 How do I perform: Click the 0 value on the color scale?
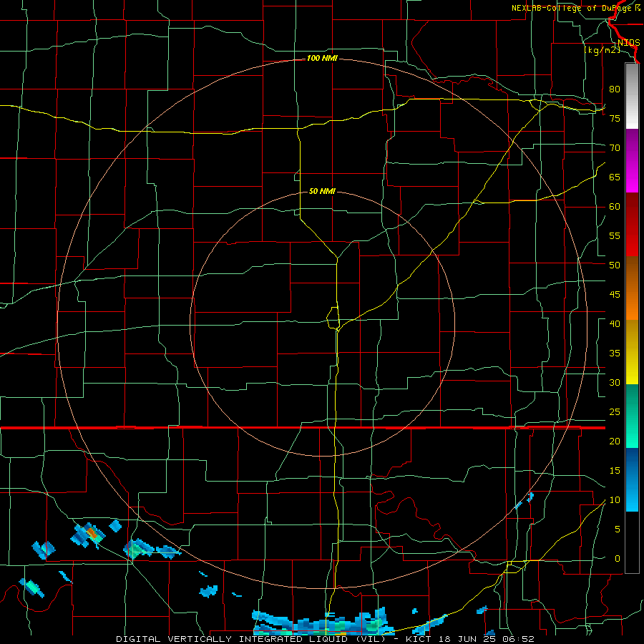[x=618, y=559]
